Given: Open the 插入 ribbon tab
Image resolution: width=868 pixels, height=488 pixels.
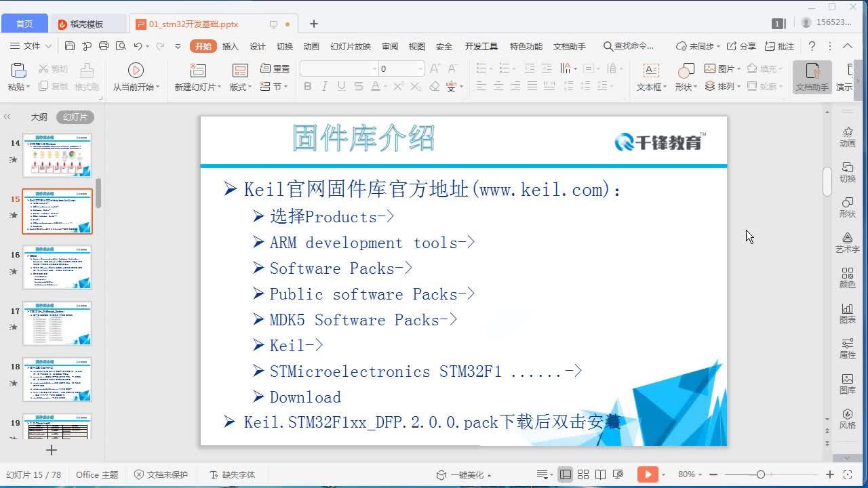Looking at the screenshot, I should [231, 46].
